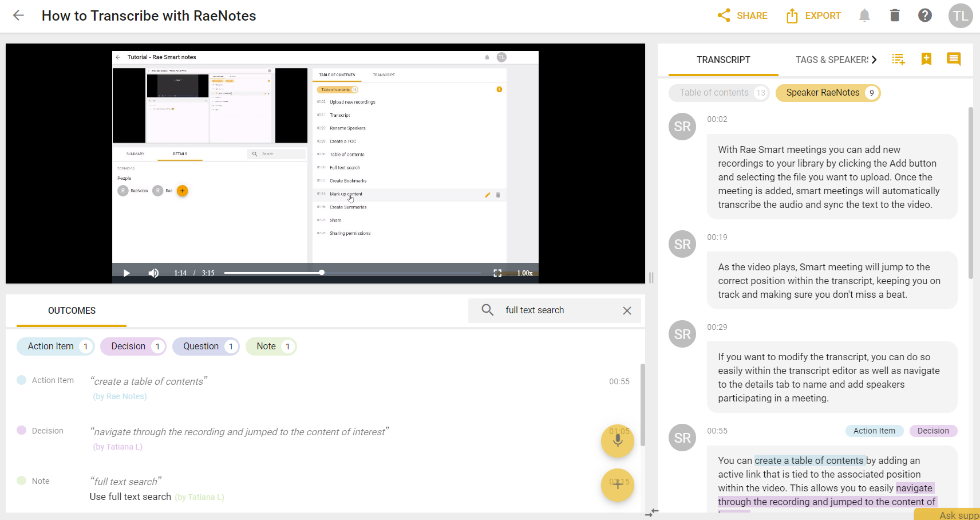Switch to the Transcript tab
The width and height of the screenshot is (980, 520).
[x=723, y=60]
